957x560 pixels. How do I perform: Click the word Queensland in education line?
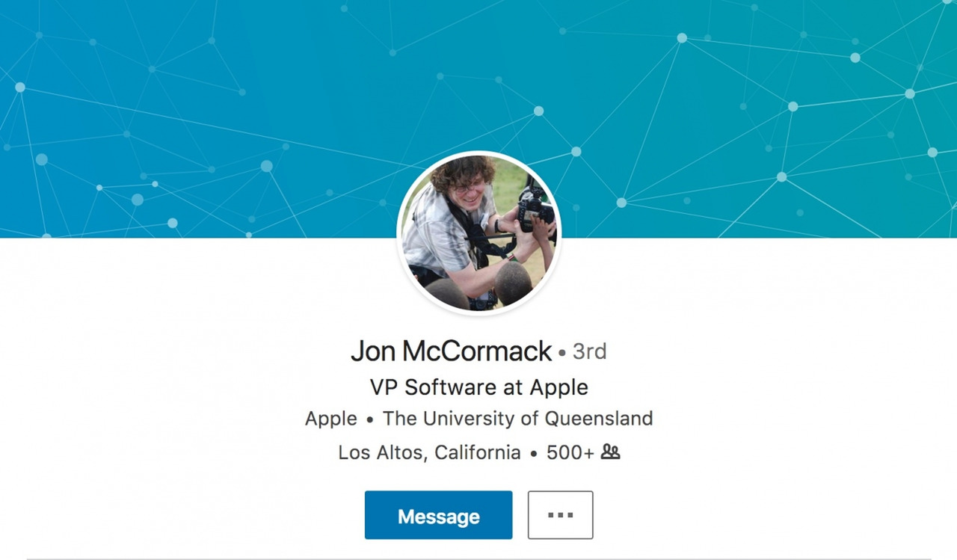[x=598, y=419]
